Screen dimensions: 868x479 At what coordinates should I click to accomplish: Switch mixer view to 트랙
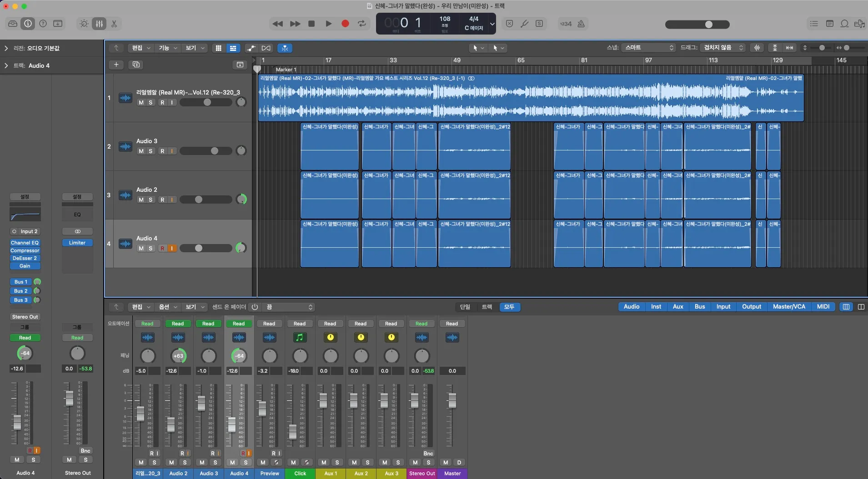coord(487,307)
